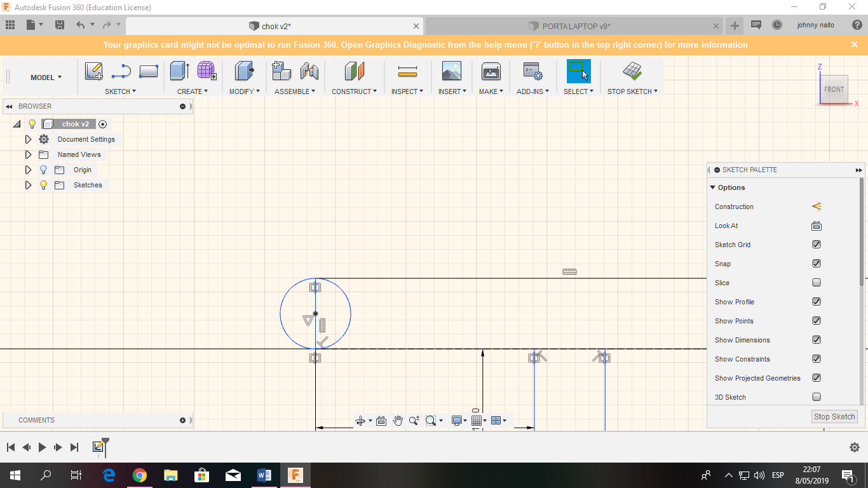This screenshot has height=488, width=868.
Task: Open the 3D Print make icon
Action: [491, 71]
